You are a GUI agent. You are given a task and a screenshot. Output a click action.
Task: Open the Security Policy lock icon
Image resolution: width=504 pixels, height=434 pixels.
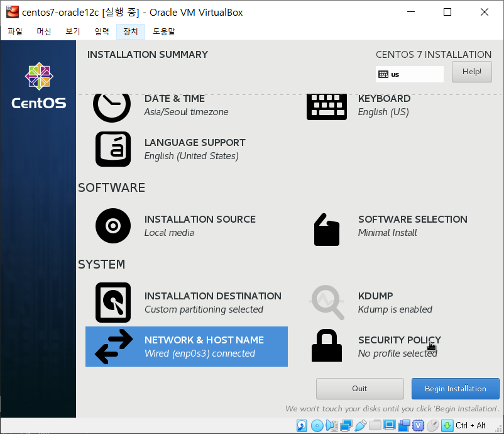point(327,345)
